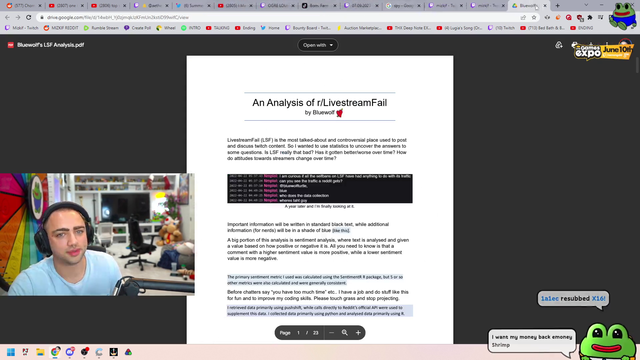The height and width of the screenshot is (360, 640).
Task: Reload the page
Action: point(29,17)
